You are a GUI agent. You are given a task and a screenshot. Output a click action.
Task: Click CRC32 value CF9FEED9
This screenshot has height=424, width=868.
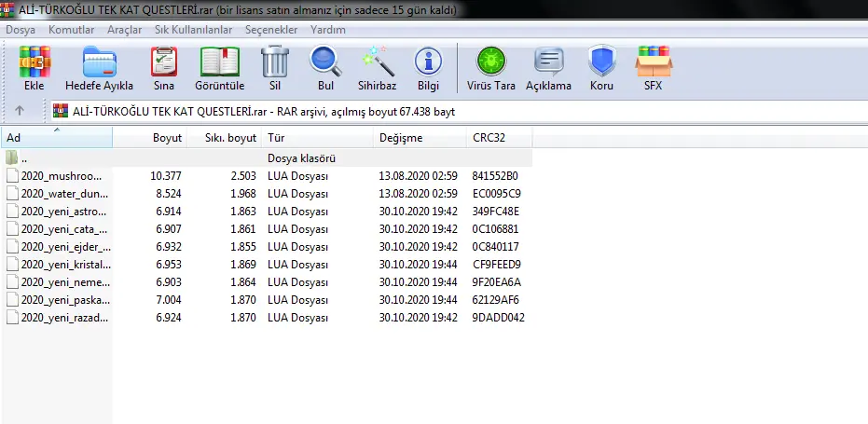click(497, 265)
